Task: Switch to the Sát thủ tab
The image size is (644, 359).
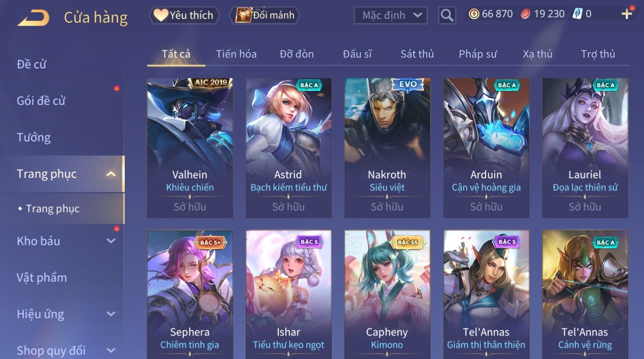Action: pos(417,54)
